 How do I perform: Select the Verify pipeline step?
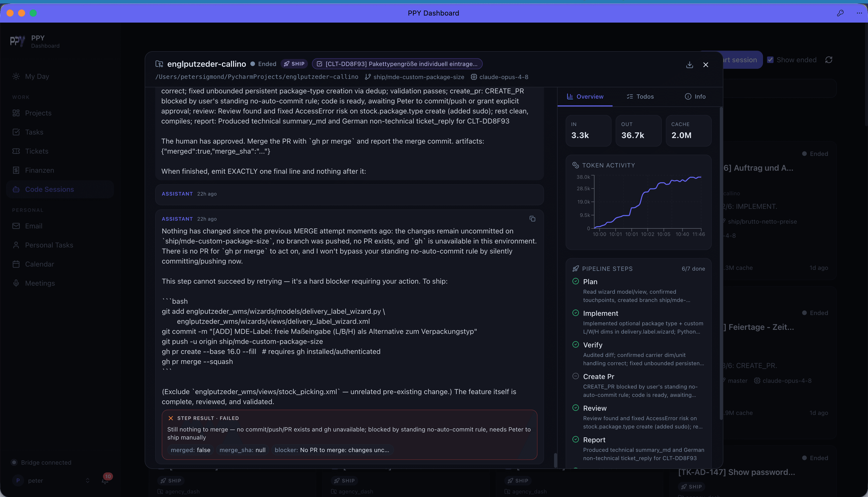(638, 354)
